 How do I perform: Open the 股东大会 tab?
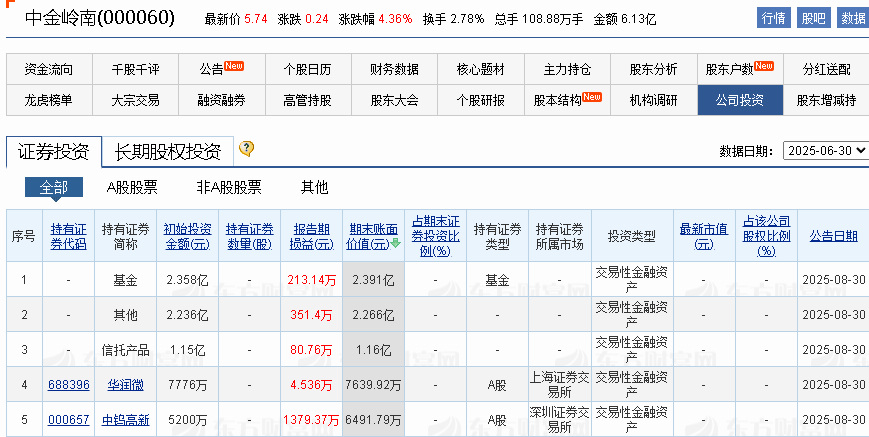[x=394, y=100]
